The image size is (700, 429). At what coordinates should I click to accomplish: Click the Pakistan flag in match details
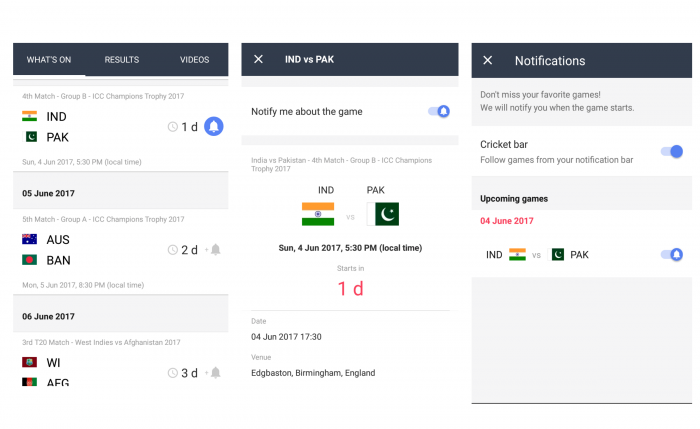click(x=382, y=214)
